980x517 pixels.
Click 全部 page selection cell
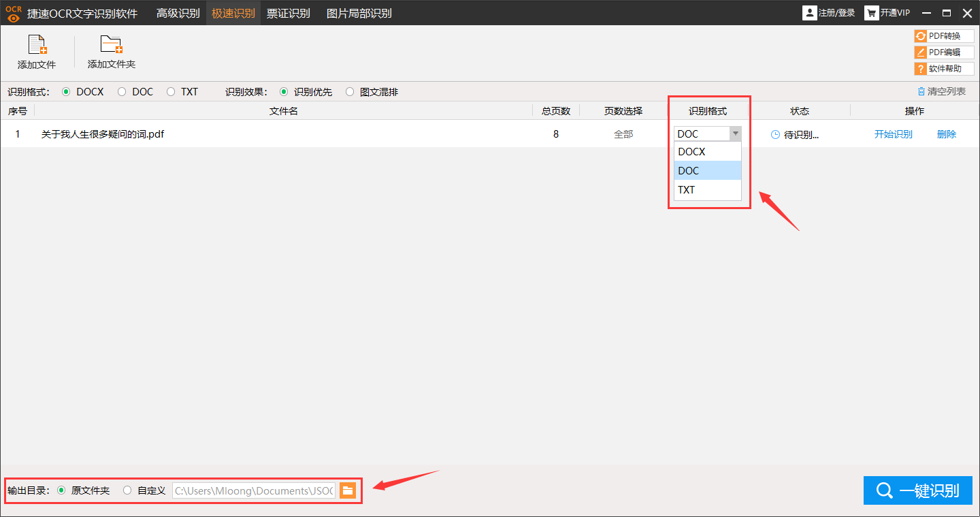point(623,135)
